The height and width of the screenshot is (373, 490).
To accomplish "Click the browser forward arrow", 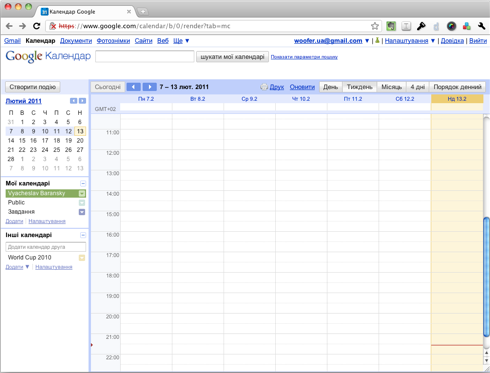I will [x=22, y=26].
